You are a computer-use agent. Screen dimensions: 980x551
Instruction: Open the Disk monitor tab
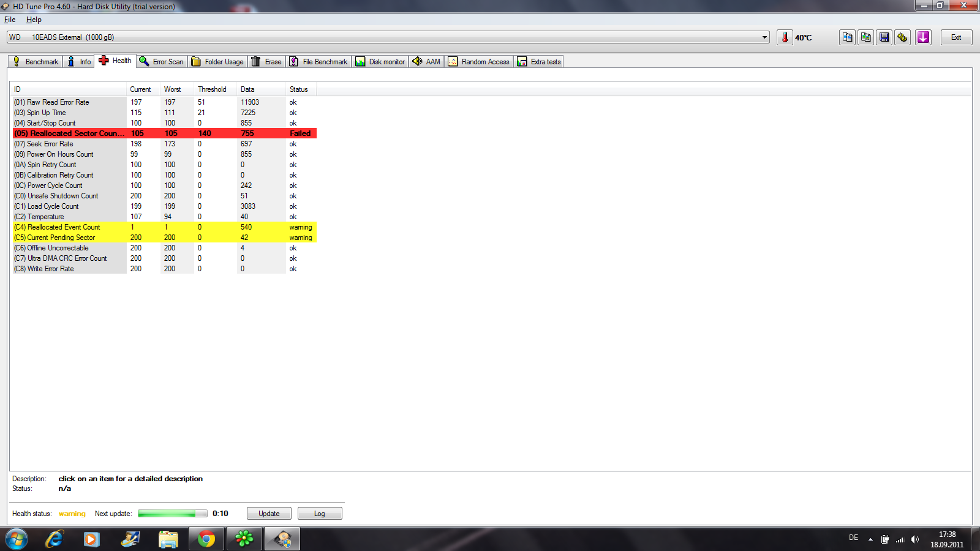(x=380, y=61)
